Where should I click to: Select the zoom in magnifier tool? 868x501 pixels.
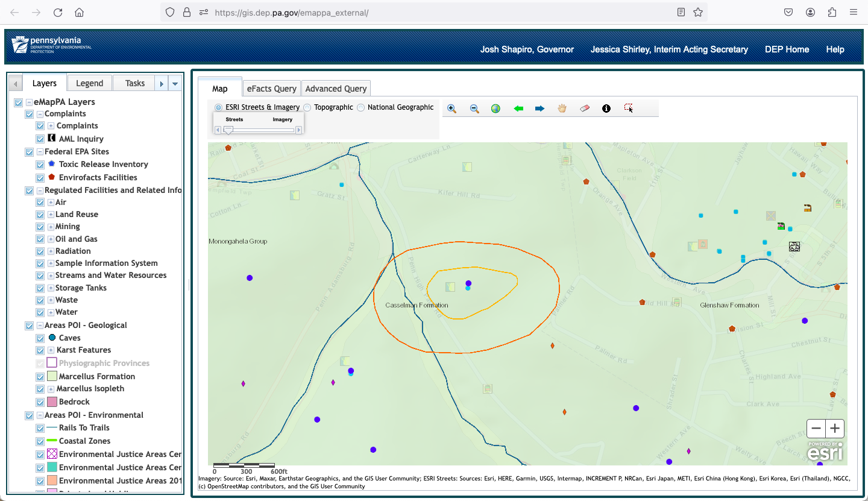coord(451,109)
